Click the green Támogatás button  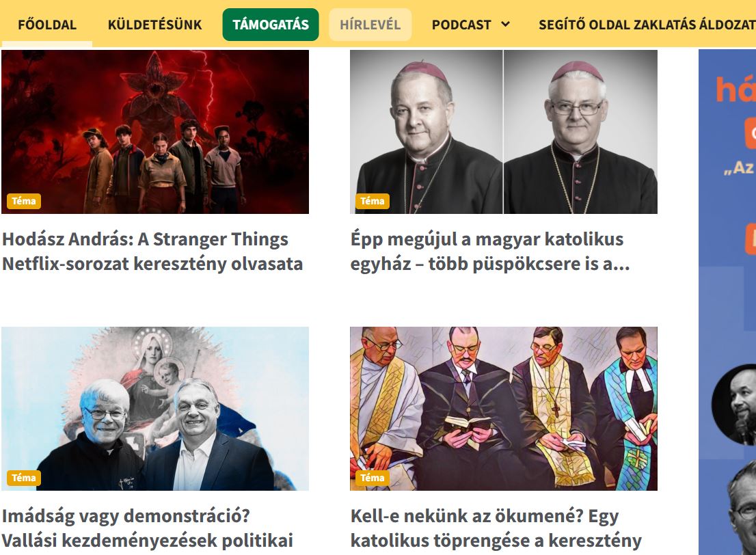coord(271,25)
